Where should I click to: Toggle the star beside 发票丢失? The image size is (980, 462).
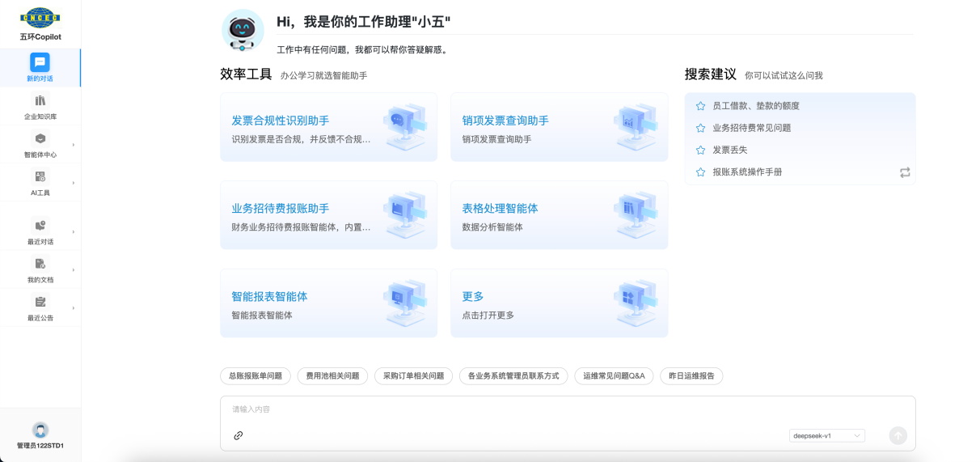[700, 150]
